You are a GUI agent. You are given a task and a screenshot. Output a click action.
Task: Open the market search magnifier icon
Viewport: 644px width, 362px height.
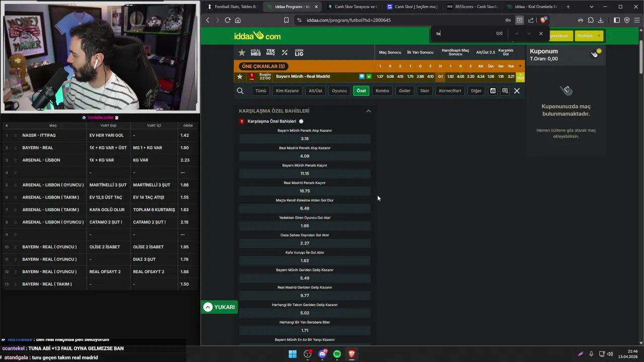click(x=240, y=91)
